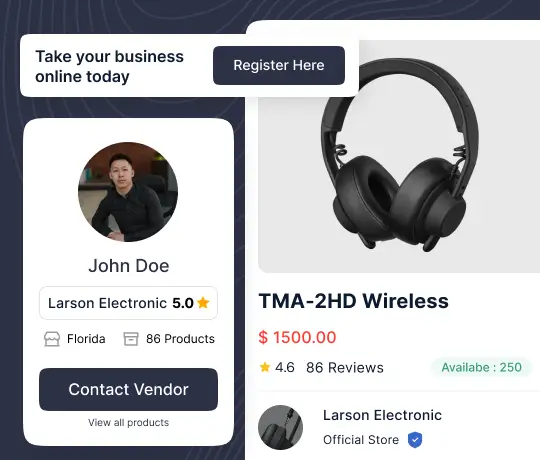
Task: Open the Contact Vendor button
Action: [128, 389]
